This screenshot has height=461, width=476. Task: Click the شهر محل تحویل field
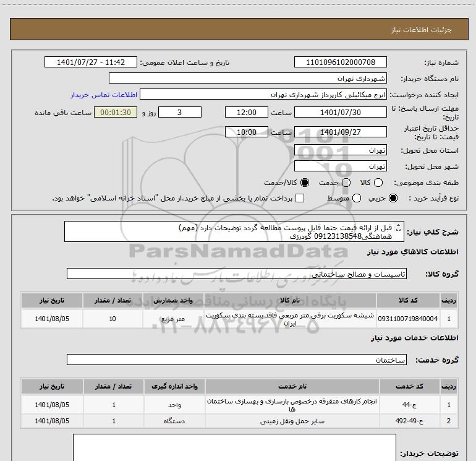coord(340,166)
